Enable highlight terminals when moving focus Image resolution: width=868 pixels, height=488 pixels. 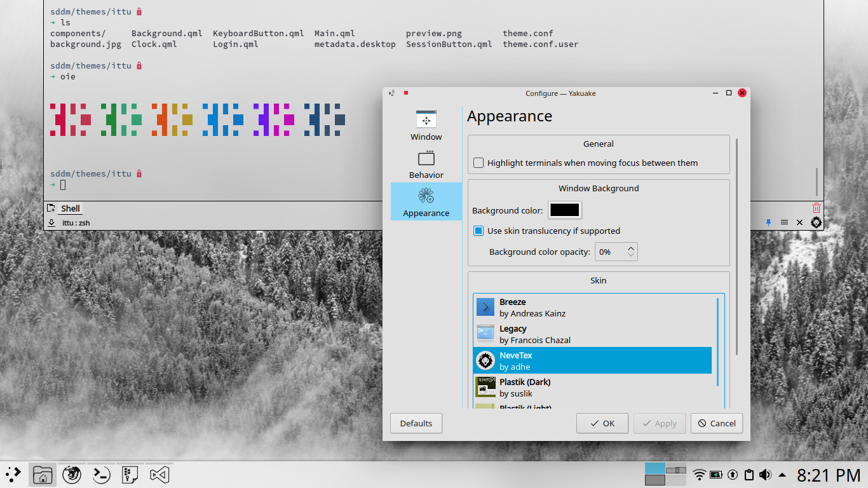pyautogui.click(x=478, y=163)
